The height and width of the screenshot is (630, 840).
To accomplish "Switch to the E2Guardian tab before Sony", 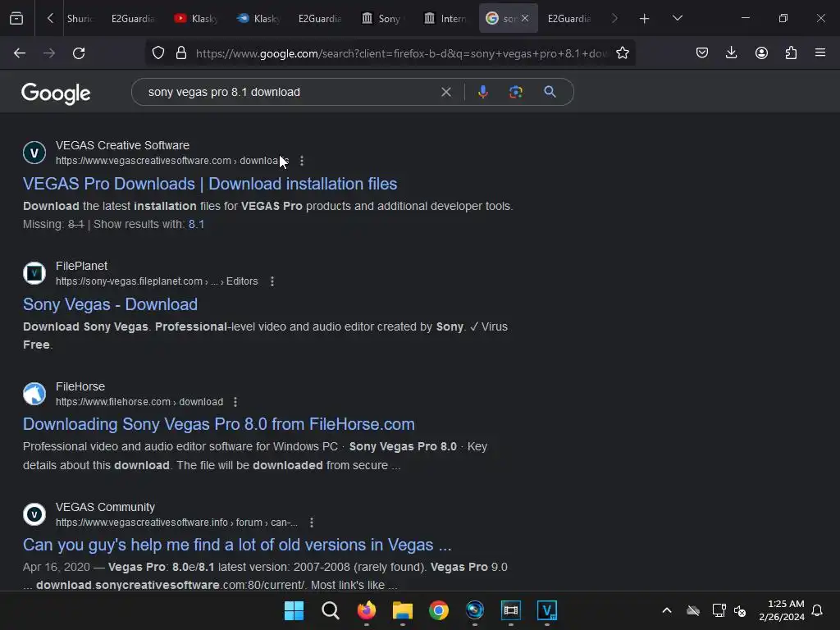I will [x=320, y=19].
